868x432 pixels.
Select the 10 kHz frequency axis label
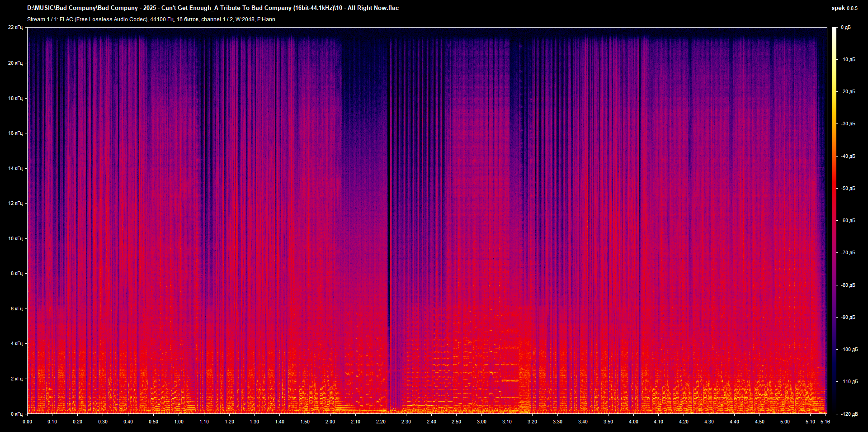[15, 238]
